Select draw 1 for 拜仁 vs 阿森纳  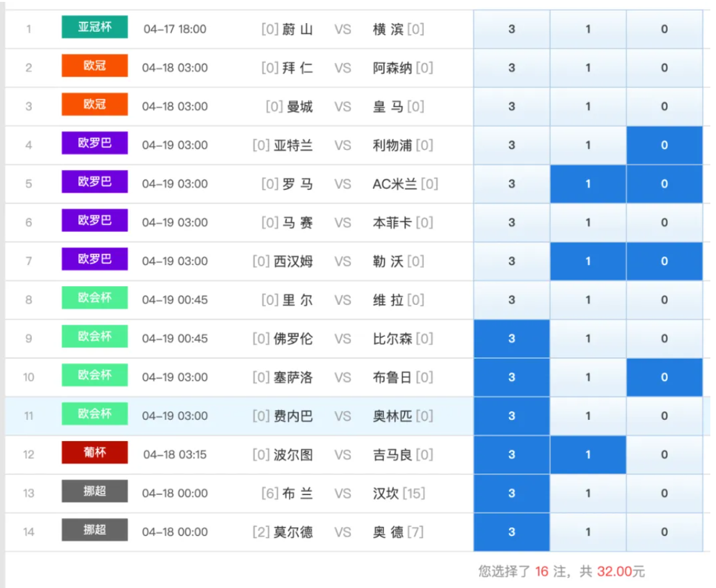pos(588,68)
